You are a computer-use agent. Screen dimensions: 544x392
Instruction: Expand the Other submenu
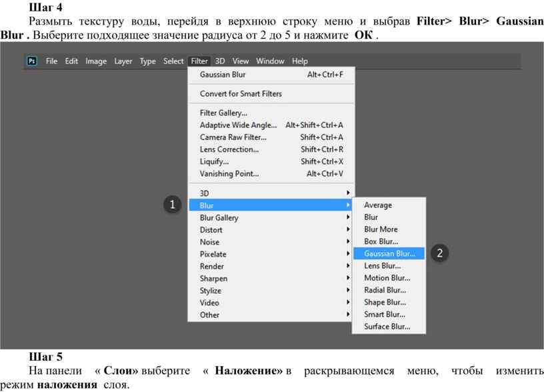point(271,315)
